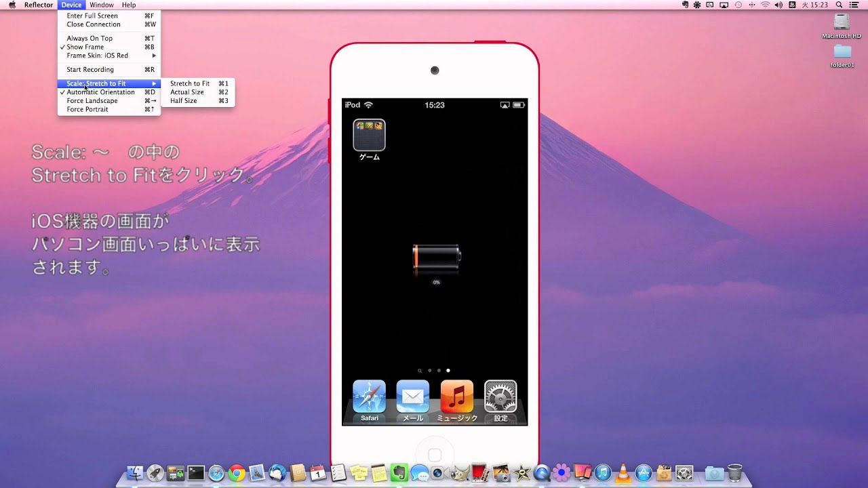Open Notification Center icon
Screen dimensions: 868x488
click(854, 5)
